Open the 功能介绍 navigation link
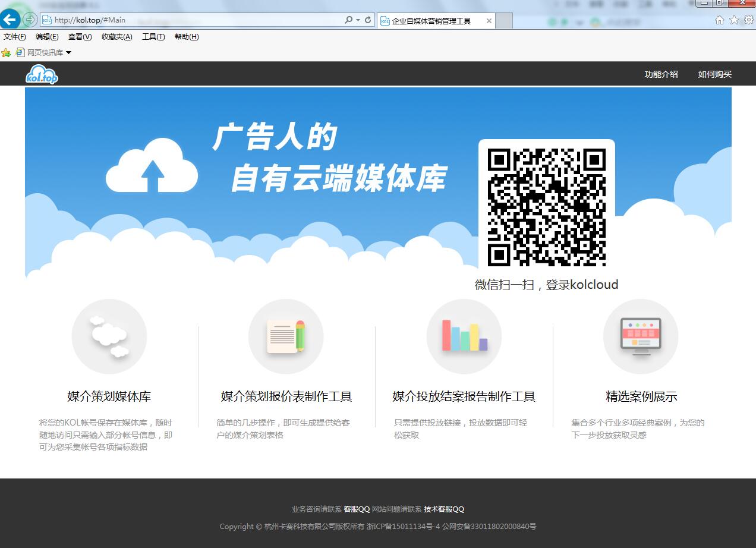 661,74
